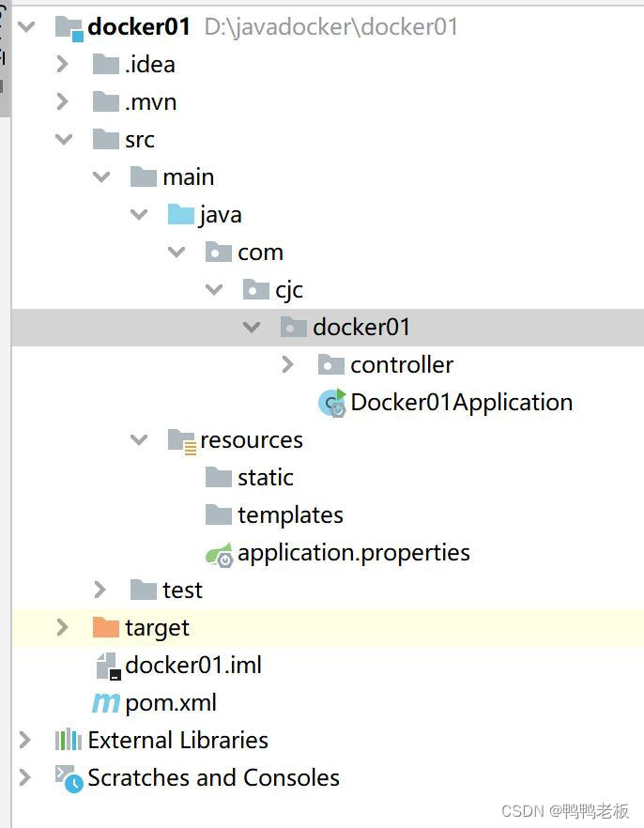Click the orange target folder icon
644x828 pixels.
click(x=105, y=627)
